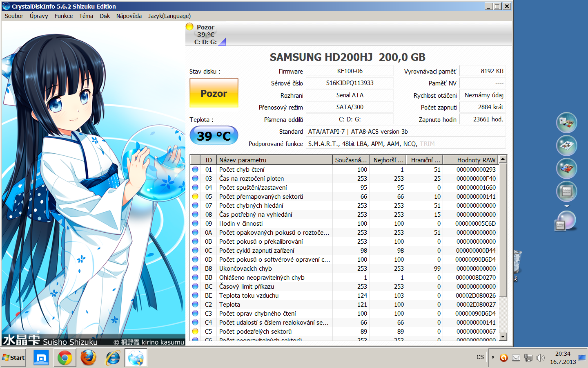The image size is (588, 368).
Task: Click the CrystalDiskInfo taskbar icon
Action: [x=136, y=358]
